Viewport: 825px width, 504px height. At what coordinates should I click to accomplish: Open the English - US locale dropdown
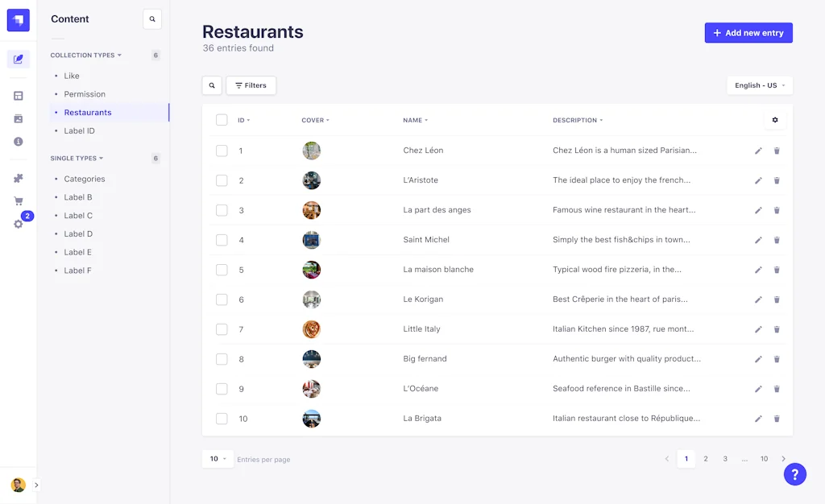tap(758, 85)
